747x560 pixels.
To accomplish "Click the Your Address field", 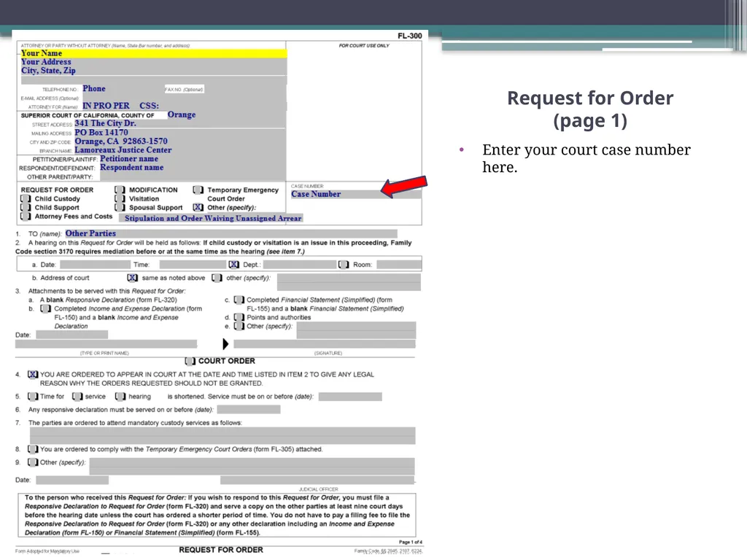I will [153, 62].
